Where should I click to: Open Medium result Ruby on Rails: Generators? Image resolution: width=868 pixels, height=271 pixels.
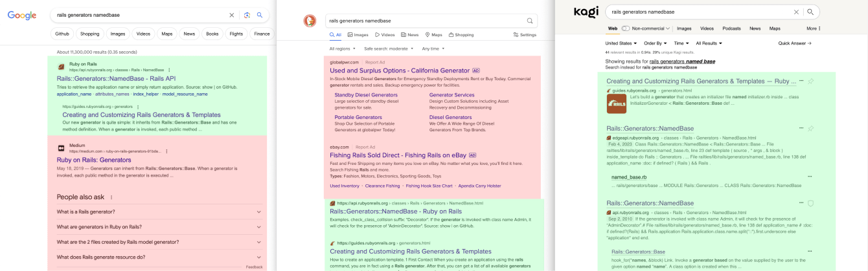94,160
